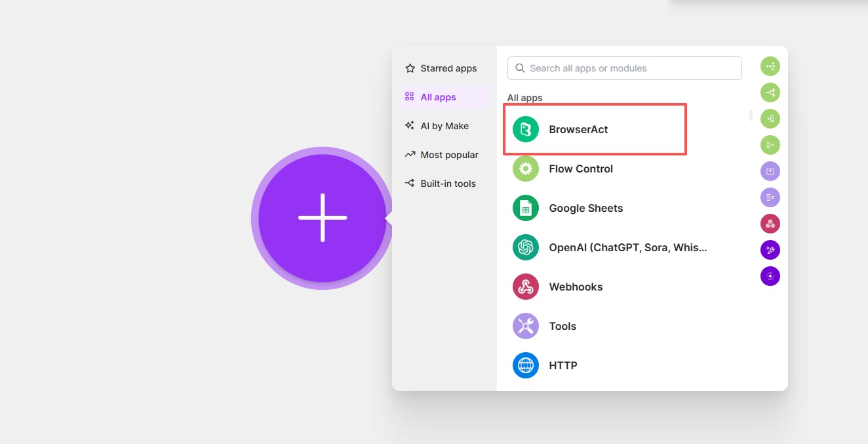Click the red webhook shortcut icon in strip
The height and width of the screenshot is (444, 868).
(770, 224)
